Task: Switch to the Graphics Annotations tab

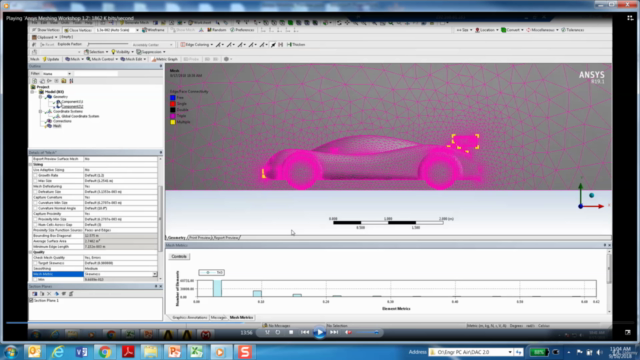Action: (189, 318)
